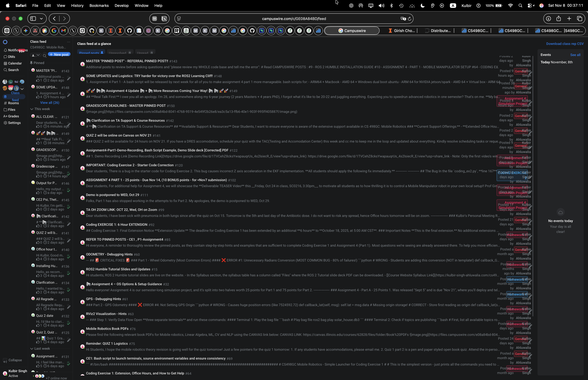Click the Safari address bar URL
Viewport: 588px width, 380px height.
[x=294, y=18]
